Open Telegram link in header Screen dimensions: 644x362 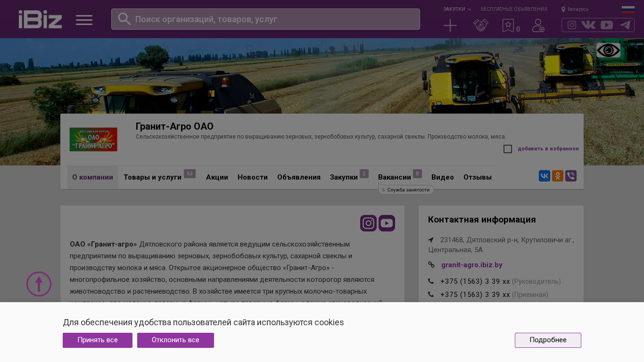(x=625, y=25)
